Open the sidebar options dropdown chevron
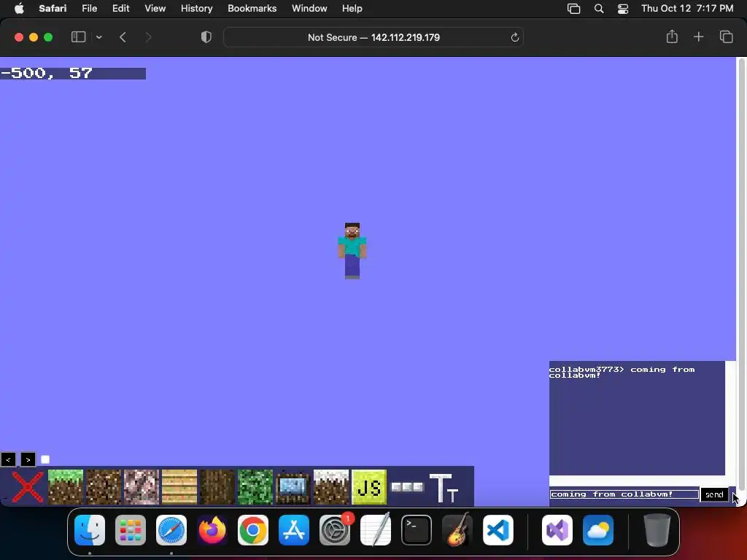This screenshot has height=560, width=747. coord(98,37)
